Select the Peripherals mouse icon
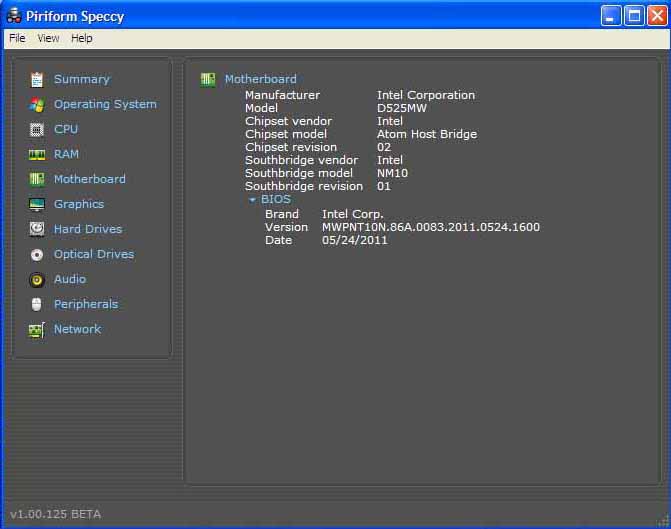Screen dimensions: 671x529 [x=37, y=304]
